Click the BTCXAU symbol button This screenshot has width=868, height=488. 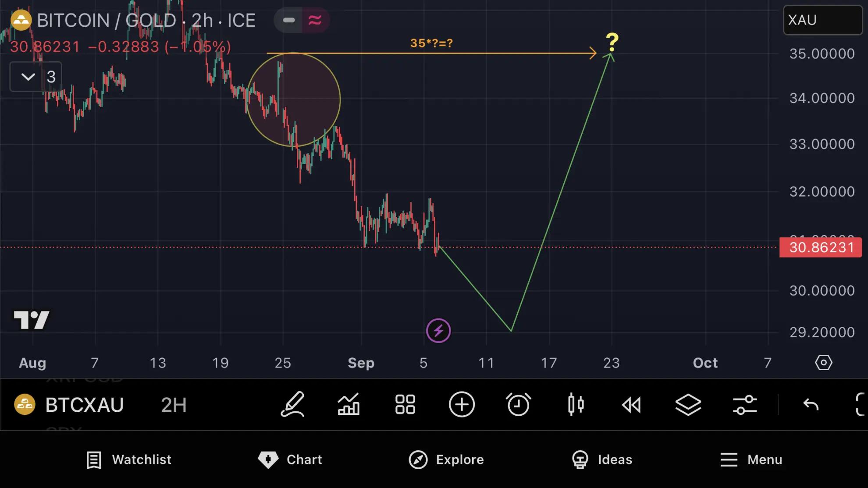click(x=70, y=405)
